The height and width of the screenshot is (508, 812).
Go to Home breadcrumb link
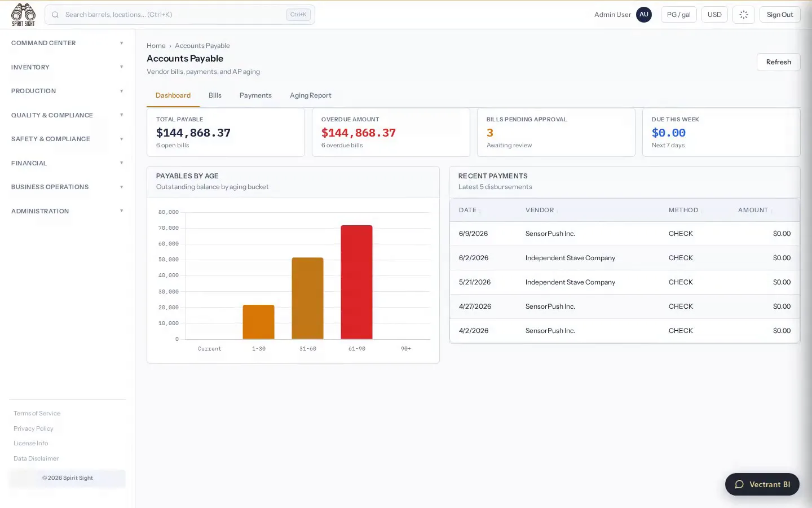click(156, 46)
